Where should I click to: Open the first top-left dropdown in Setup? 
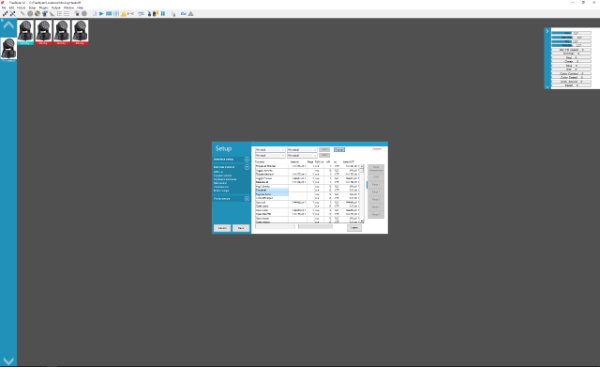click(270, 150)
